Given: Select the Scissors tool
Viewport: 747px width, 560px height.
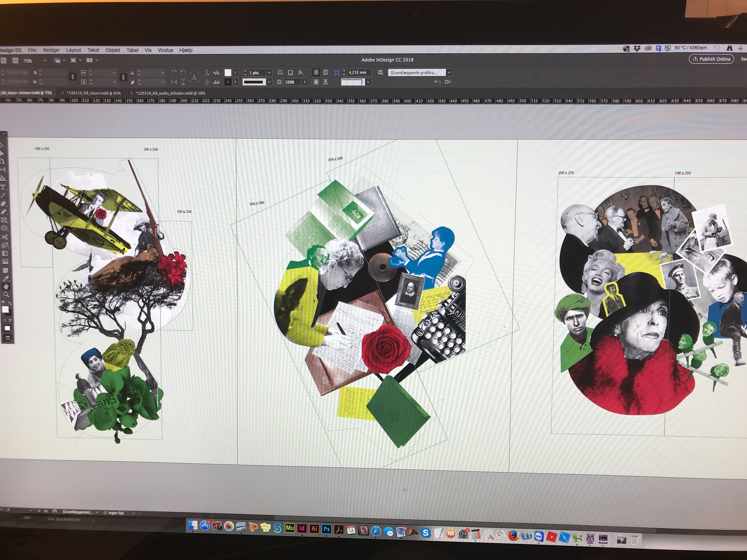Looking at the screenshot, I should pos(5,237).
